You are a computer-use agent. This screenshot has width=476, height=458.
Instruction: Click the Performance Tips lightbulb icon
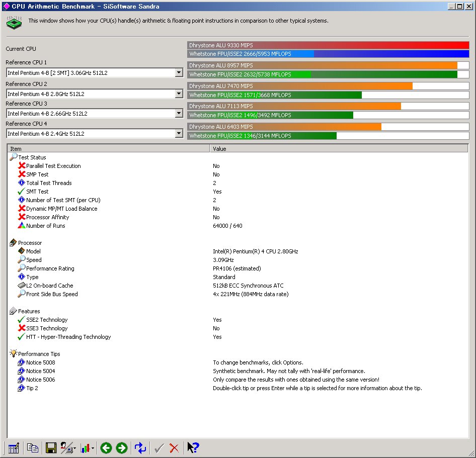pyautogui.click(x=14, y=353)
